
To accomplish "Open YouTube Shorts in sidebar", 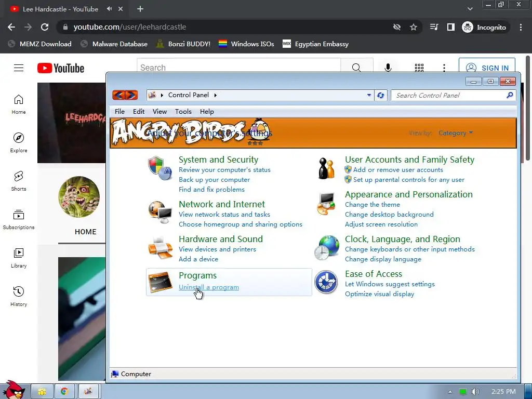I will (19, 181).
